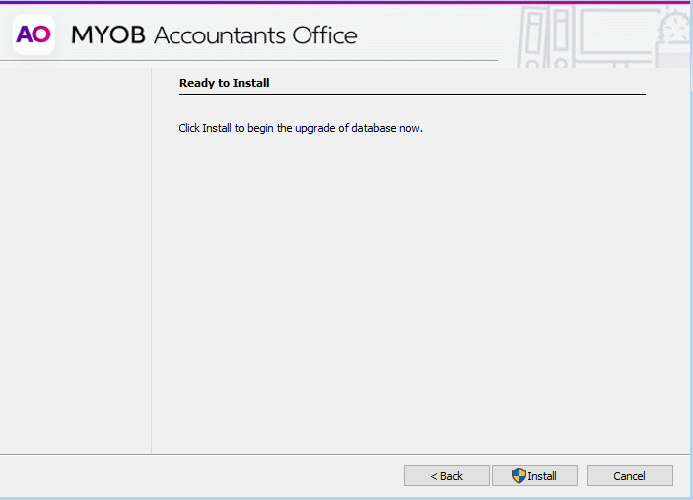Select the "Ready to Install" heading
693x500 pixels.
click(224, 83)
